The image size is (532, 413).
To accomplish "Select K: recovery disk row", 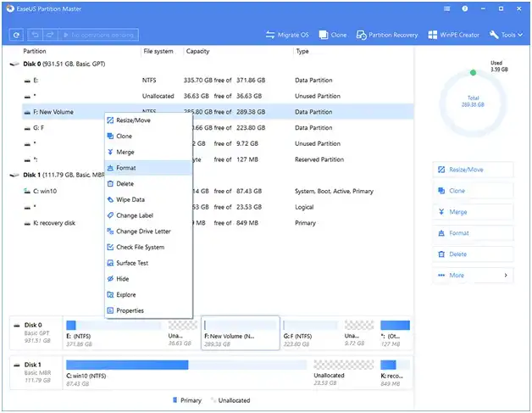I will [x=217, y=223].
